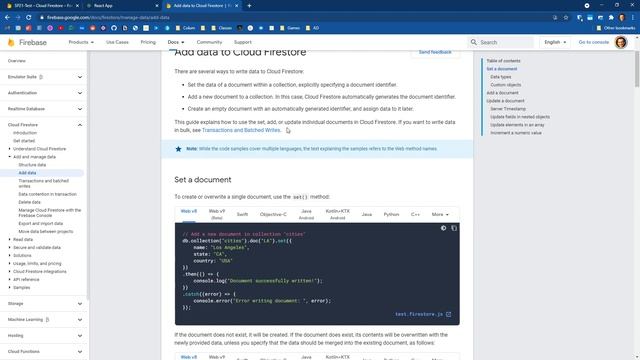Click the browser back arrow
The width and height of the screenshot is (640, 360).
7,18
